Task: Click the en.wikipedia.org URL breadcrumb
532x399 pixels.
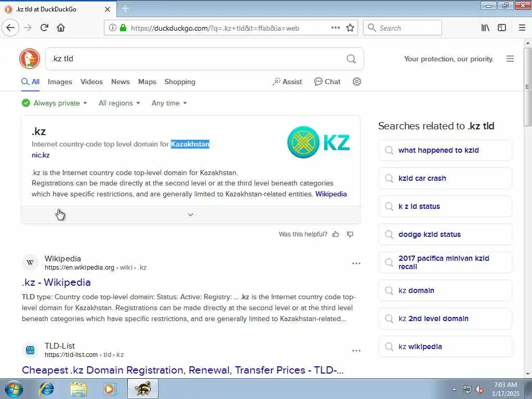Action: pos(96,268)
